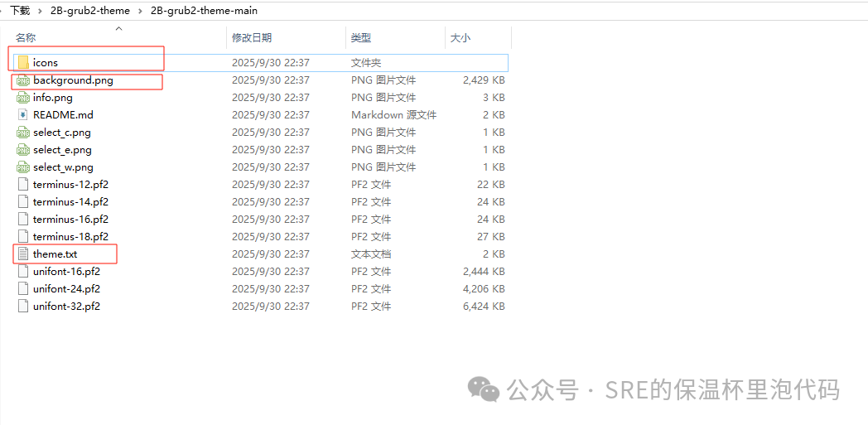Click the README.md file icon

(x=22, y=115)
